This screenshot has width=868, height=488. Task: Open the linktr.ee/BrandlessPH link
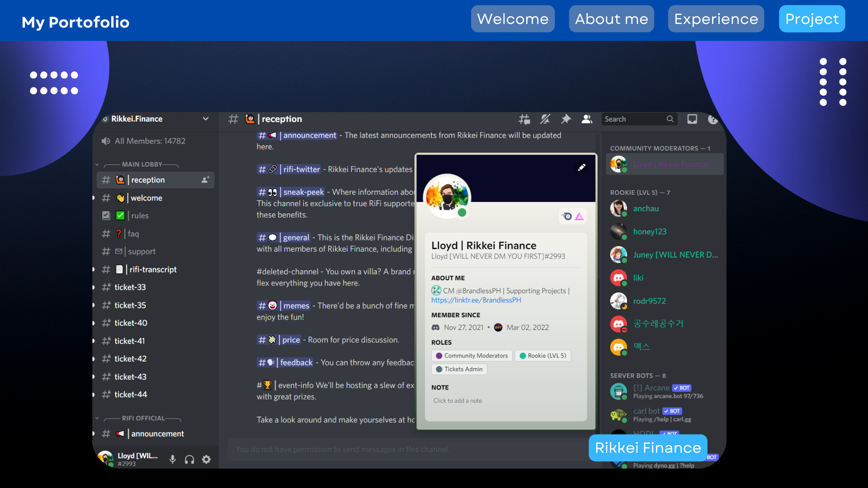476,300
